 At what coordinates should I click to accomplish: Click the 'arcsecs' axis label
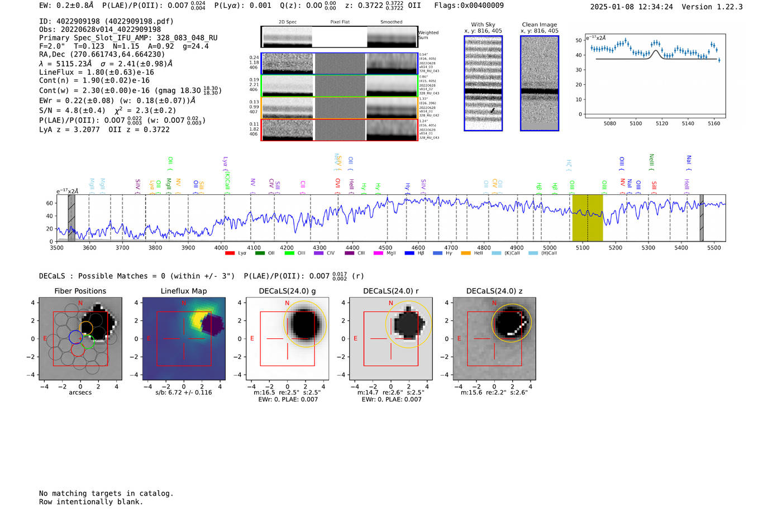coord(80,392)
